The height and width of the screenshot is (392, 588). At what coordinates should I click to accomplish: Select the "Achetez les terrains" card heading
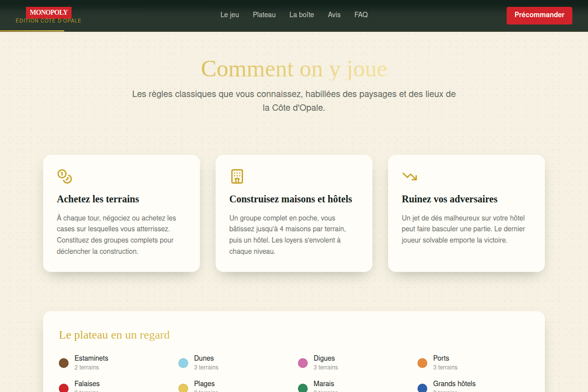point(98,199)
